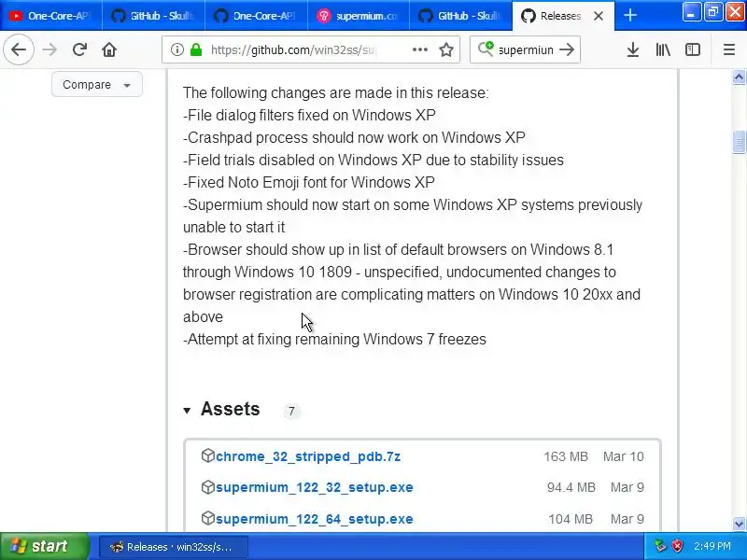Click the supermium search box
Viewport: 747px width, 560px height.
pos(526,49)
